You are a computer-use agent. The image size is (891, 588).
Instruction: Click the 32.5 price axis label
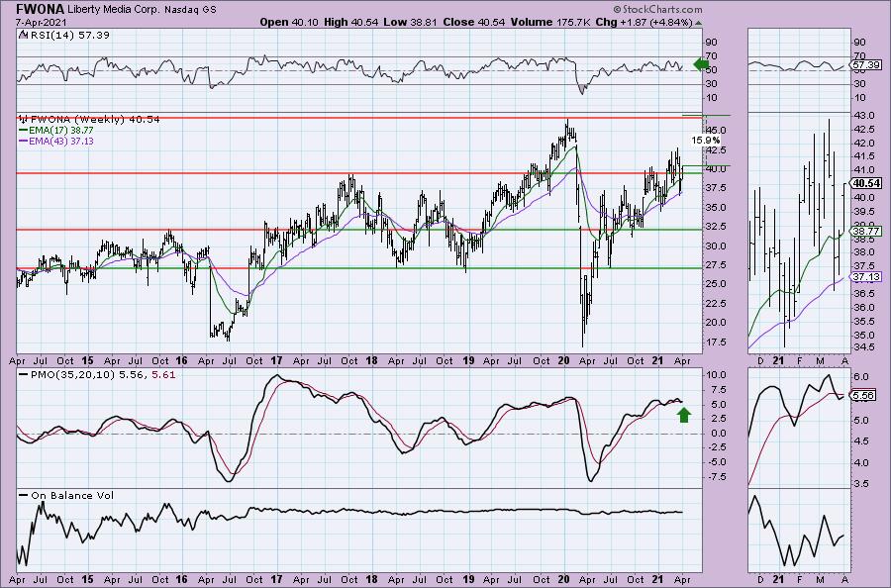coord(717,226)
